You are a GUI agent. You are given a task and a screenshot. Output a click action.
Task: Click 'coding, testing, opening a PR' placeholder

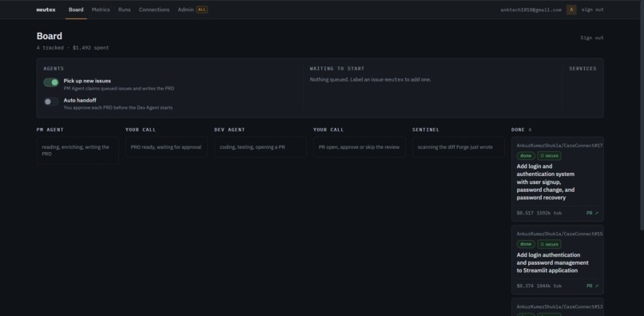[260, 147]
